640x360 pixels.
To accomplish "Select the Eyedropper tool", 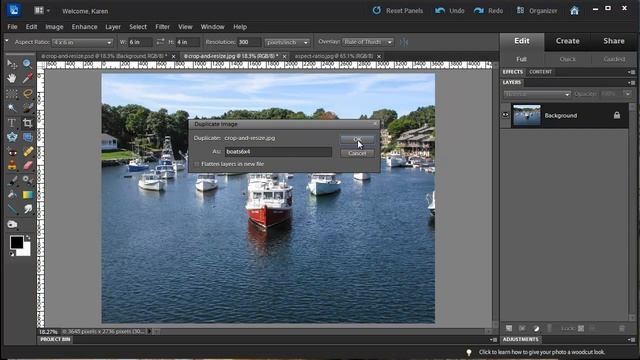I will point(27,78).
